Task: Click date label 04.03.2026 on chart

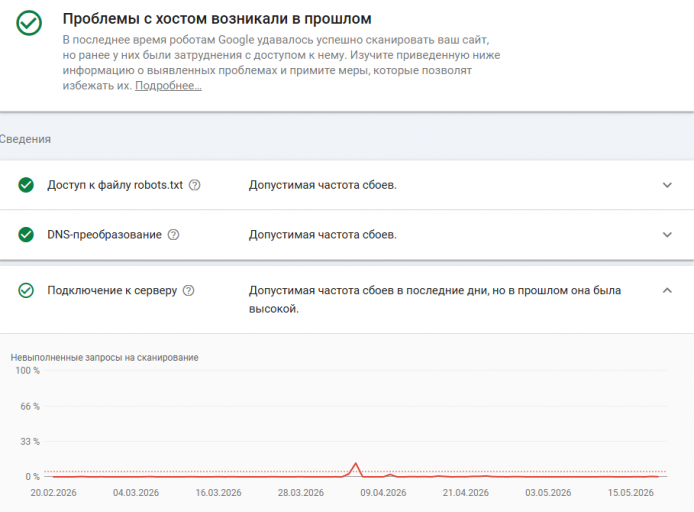Action: (x=136, y=493)
